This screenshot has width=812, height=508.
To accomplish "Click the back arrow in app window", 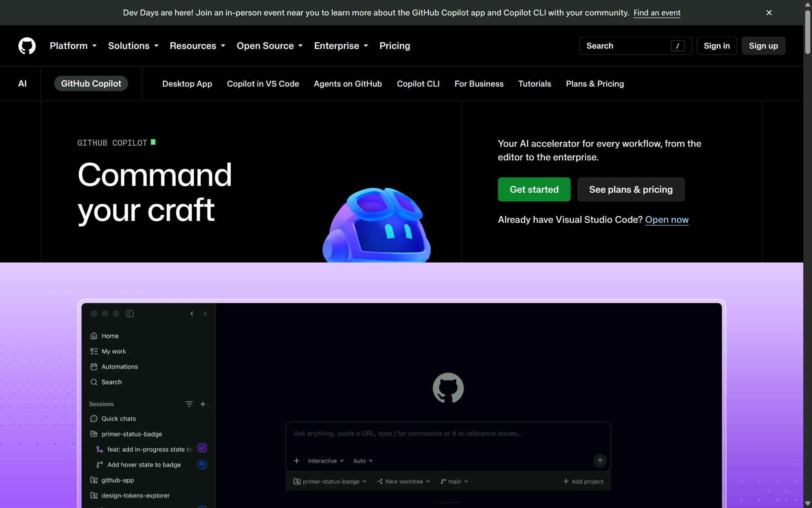I will pyautogui.click(x=192, y=313).
